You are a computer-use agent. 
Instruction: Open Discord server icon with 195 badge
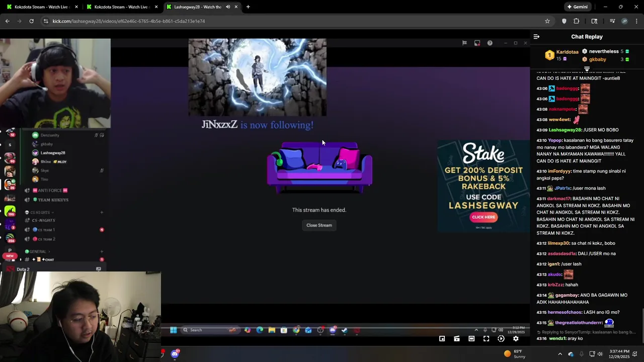(10, 211)
